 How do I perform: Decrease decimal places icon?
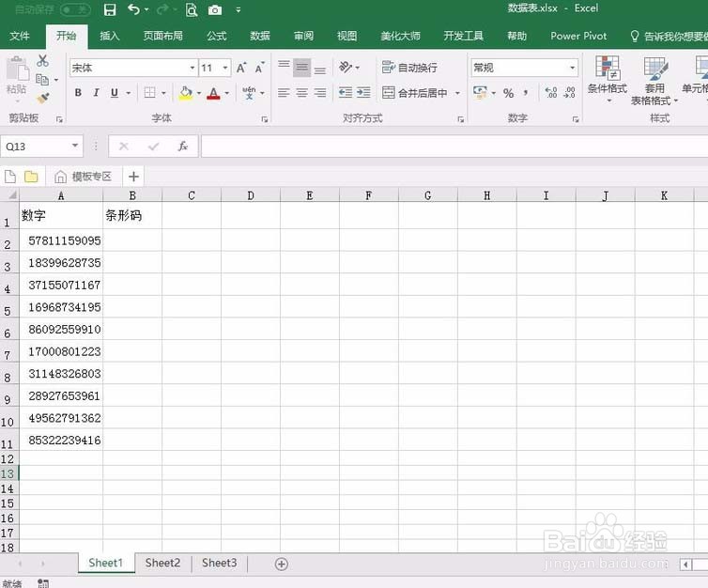click(x=569, y=93)
